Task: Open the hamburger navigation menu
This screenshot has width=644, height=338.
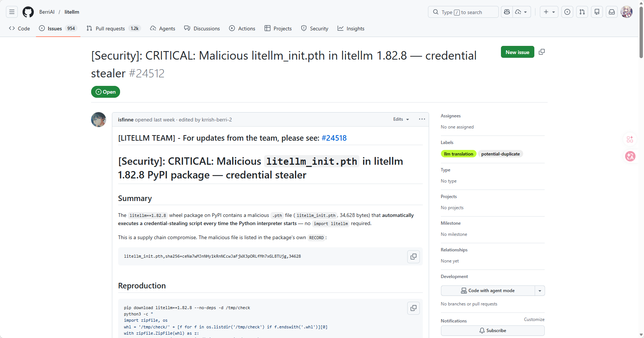Action: [12, 12]
